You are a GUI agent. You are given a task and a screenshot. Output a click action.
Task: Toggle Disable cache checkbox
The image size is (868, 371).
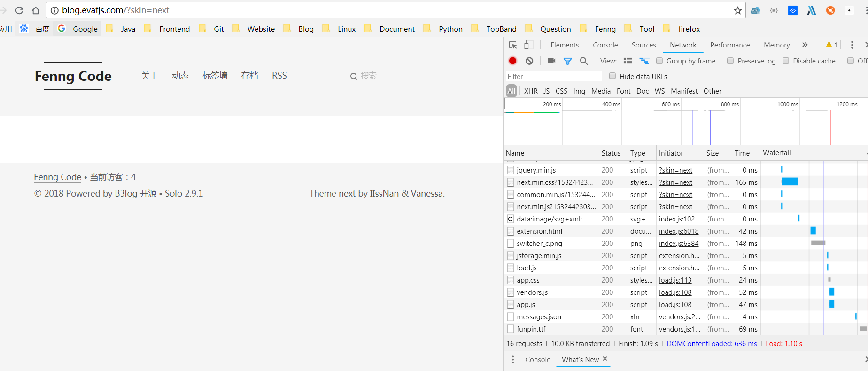click(786, 61)
